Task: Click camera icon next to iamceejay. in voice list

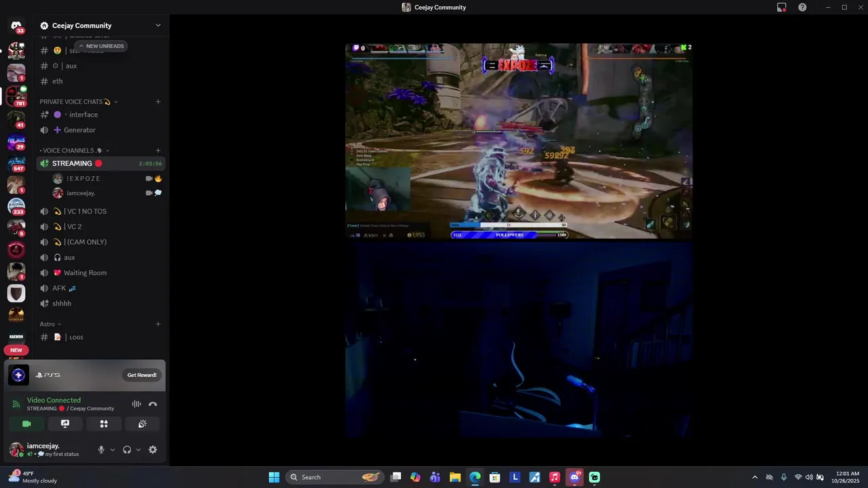Action: pyautogui.click(x=149, y=193)
